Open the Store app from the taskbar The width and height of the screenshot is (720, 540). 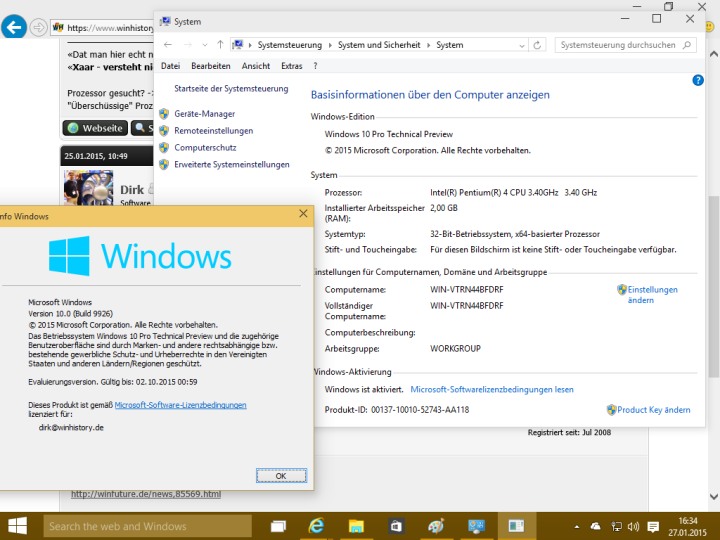pos(395,526)
